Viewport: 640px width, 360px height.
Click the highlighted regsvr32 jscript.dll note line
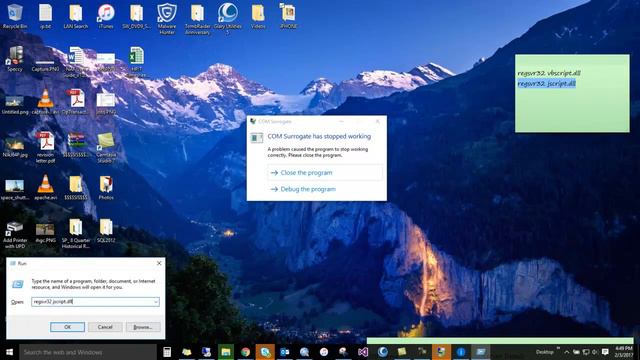(x=547, y=84)
